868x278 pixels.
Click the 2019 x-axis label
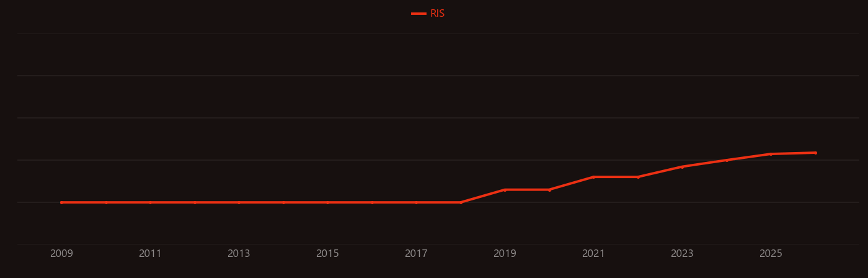point(505,254)
